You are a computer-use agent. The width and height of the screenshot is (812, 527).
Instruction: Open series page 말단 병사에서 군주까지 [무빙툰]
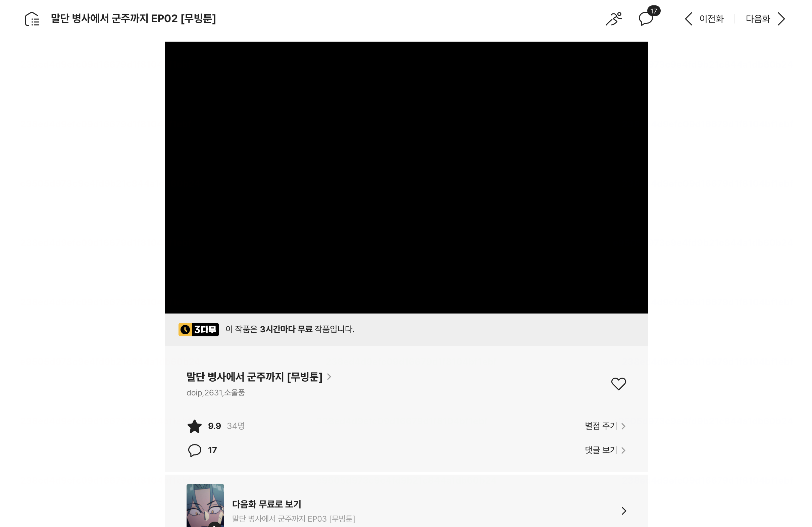(254, 377)
